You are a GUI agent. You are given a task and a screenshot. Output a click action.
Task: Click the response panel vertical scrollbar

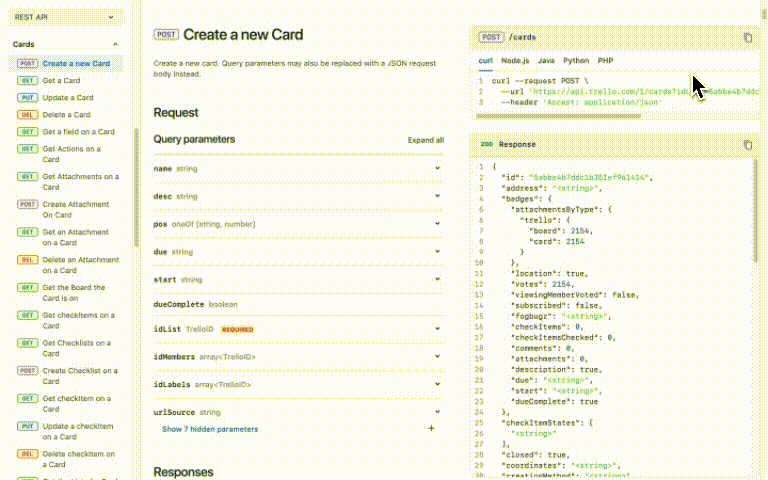[756, 250]
